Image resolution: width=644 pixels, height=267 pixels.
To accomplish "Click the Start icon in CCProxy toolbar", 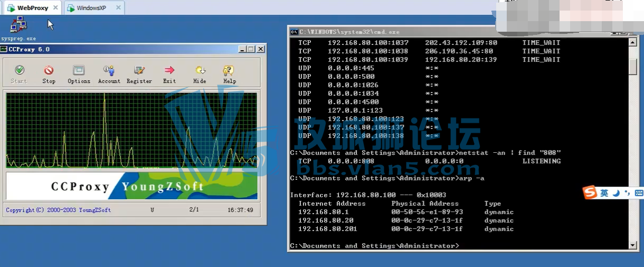I will 19,75.
